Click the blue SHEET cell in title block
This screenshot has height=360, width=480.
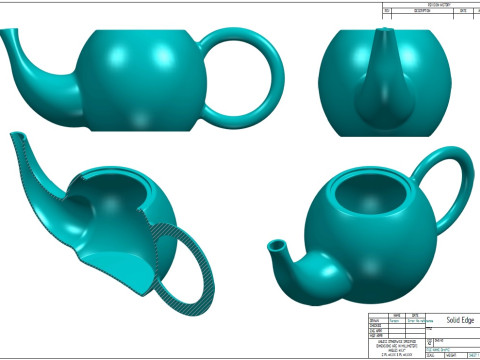click(474, 355)
